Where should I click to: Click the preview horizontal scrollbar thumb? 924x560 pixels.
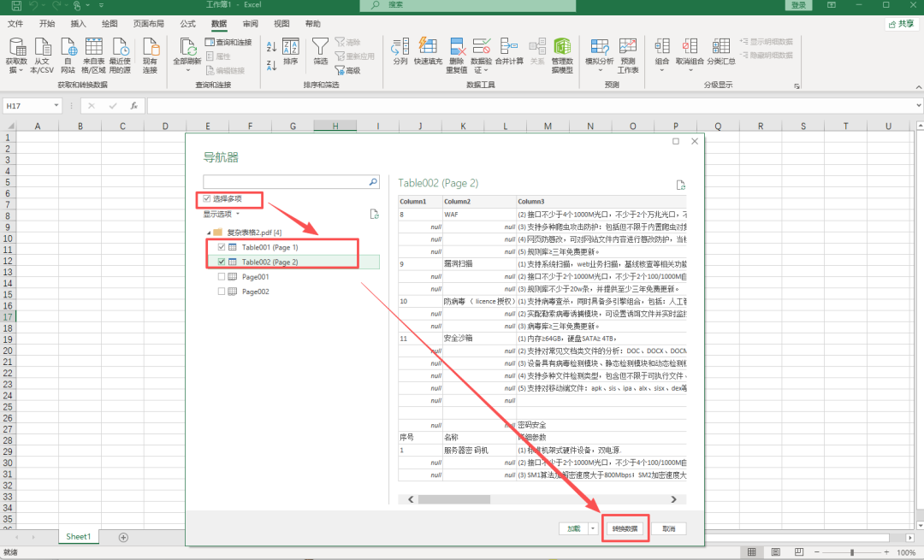453,499
